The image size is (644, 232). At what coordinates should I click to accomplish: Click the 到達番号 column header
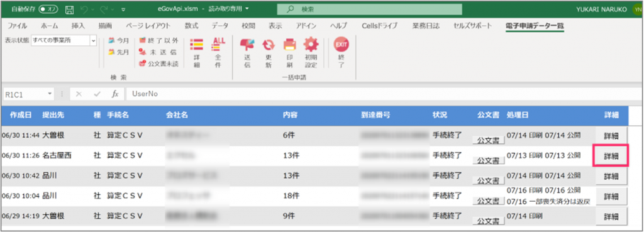pos(375,116)
